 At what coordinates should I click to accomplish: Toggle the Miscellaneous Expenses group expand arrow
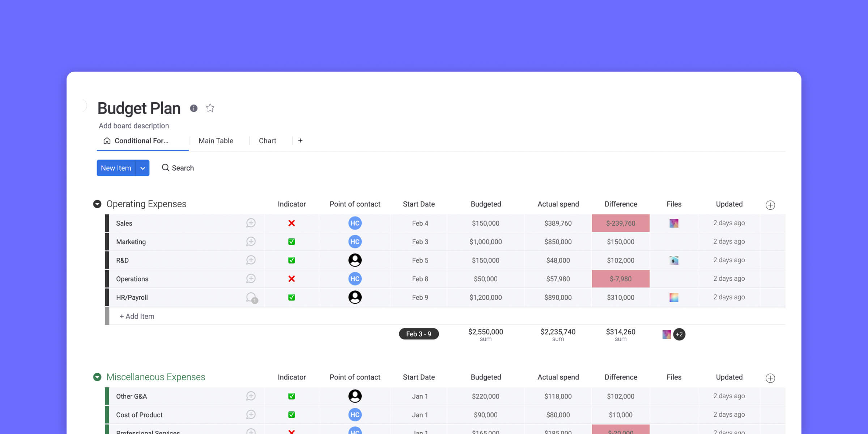97,377
